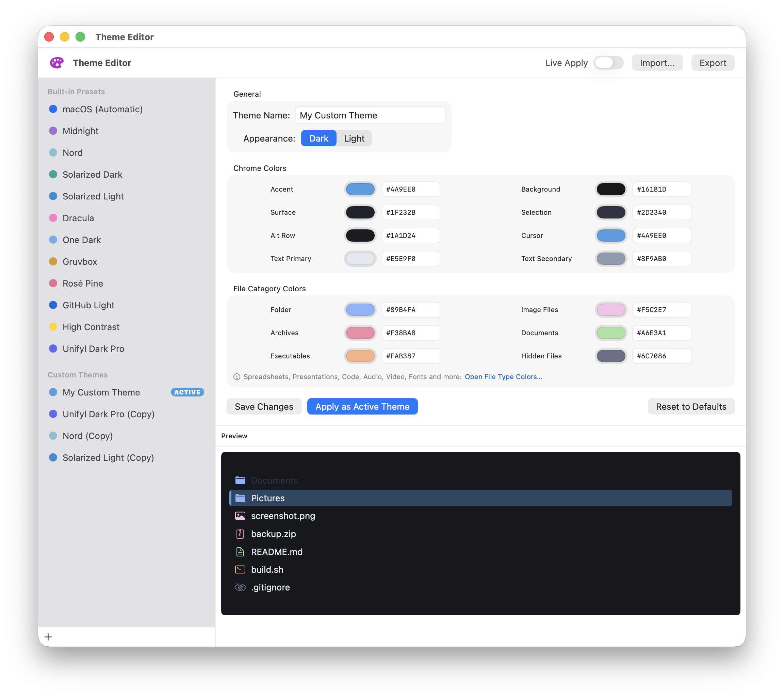Select Dark appearance
The width and height of the screenshot is (784, 697).
click(319, 138)
